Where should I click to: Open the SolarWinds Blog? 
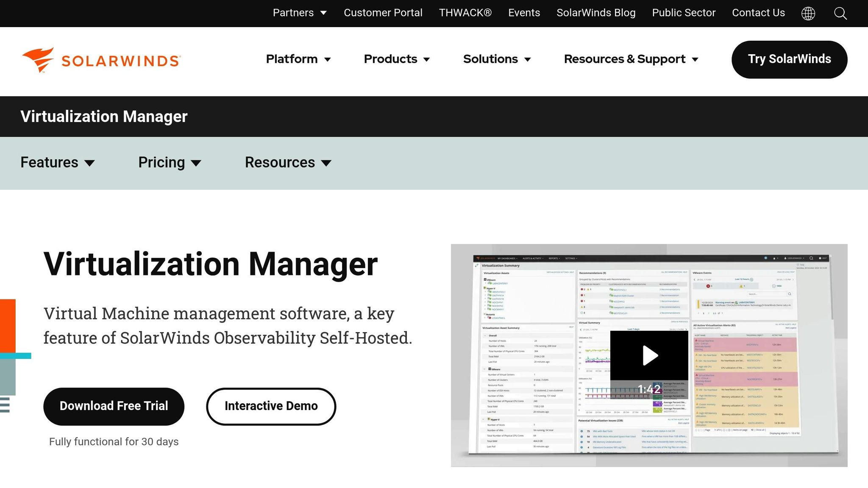coord(596,13)
